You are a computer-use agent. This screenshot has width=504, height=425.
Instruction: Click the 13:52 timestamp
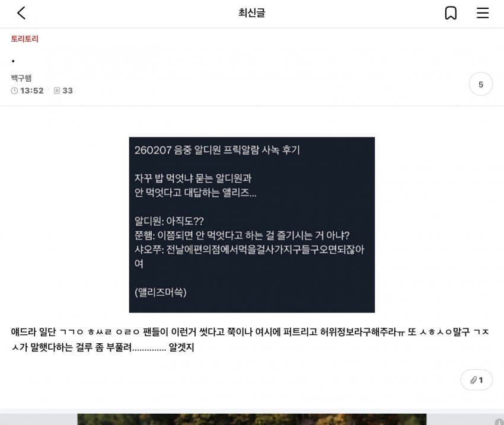tap(32, 91)
